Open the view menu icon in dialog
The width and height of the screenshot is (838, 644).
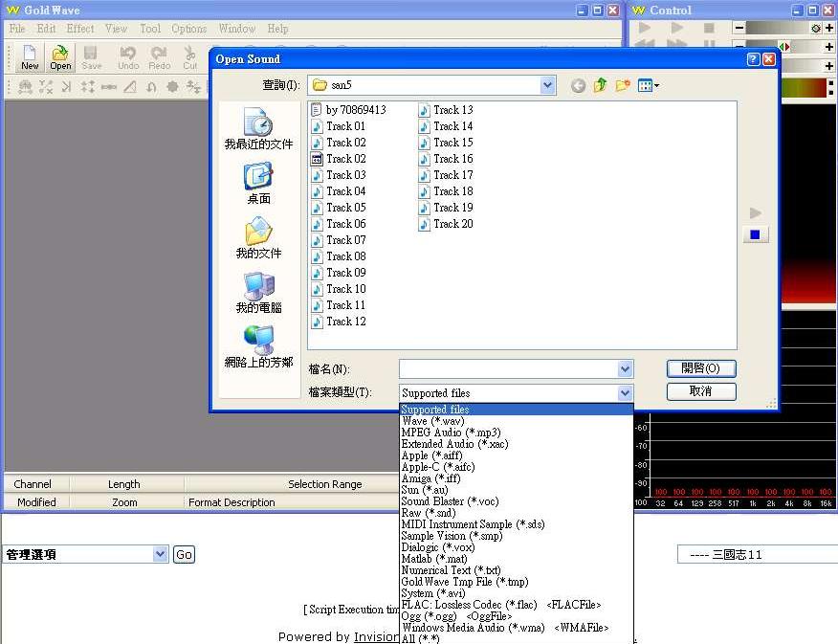649,85
